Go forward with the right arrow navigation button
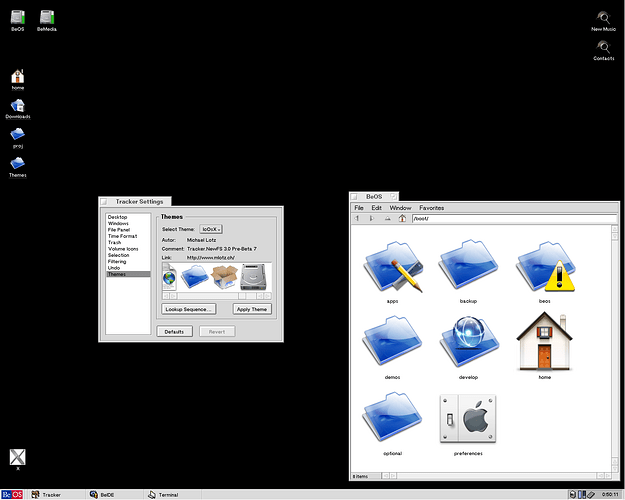625x500 pixels. click(x=372, y=219)
